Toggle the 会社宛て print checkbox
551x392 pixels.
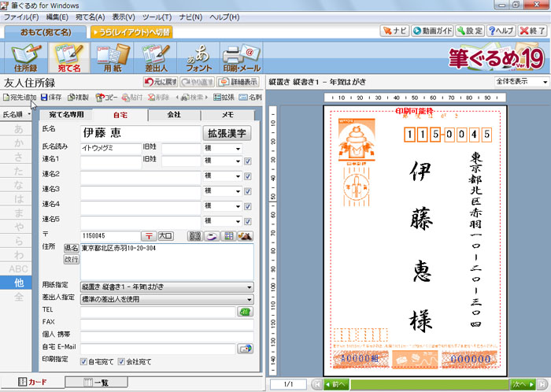coord(121,361)
